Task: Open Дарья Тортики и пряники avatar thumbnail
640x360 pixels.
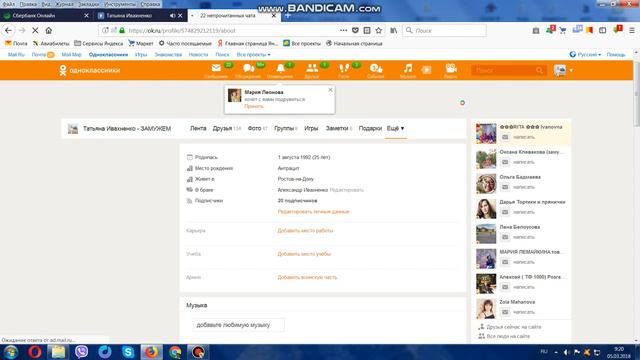Action: 486,209
